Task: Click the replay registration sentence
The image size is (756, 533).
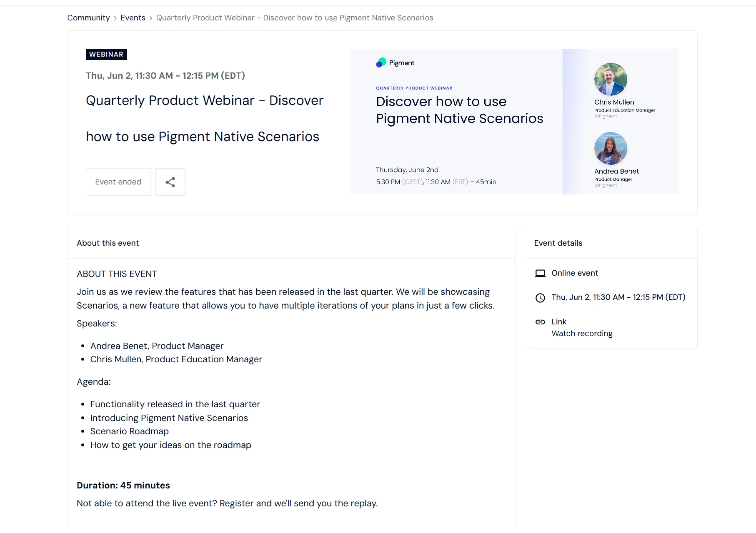Action: coord(227,503)
